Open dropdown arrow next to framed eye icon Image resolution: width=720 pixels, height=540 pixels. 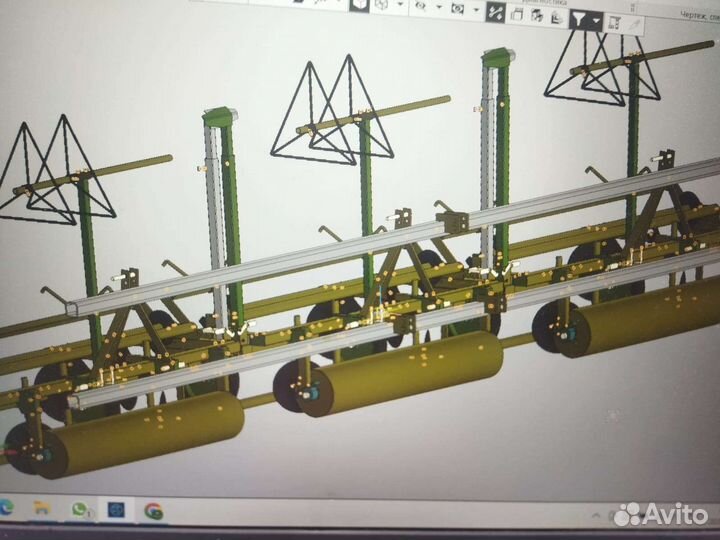(x=476, y=10)
